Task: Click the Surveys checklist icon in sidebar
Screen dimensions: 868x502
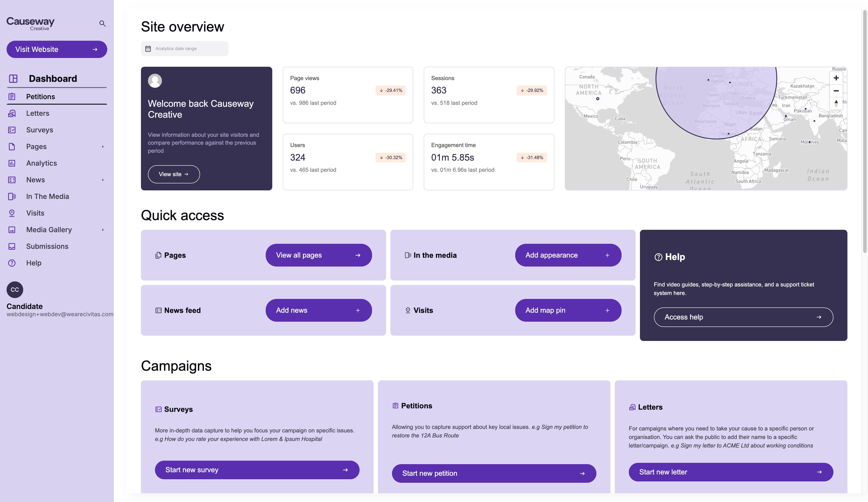Action: 12,130
